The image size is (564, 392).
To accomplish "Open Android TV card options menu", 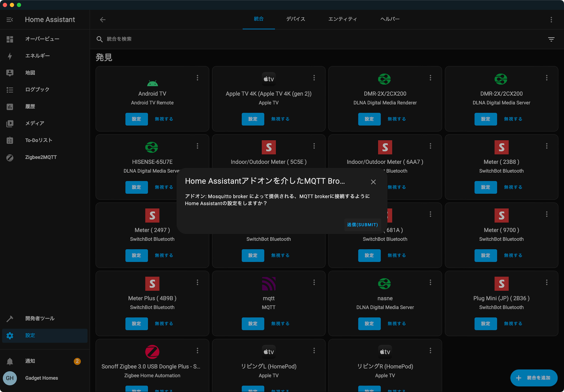I will click(x=197, y=78).
